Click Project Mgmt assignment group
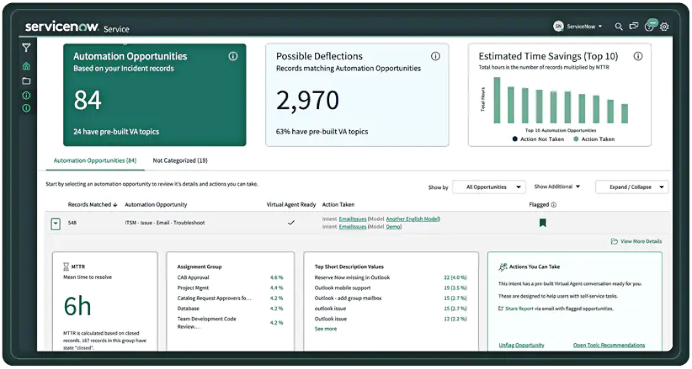The height and width of the screenshot is (369, 692). (x=193, y=288)
